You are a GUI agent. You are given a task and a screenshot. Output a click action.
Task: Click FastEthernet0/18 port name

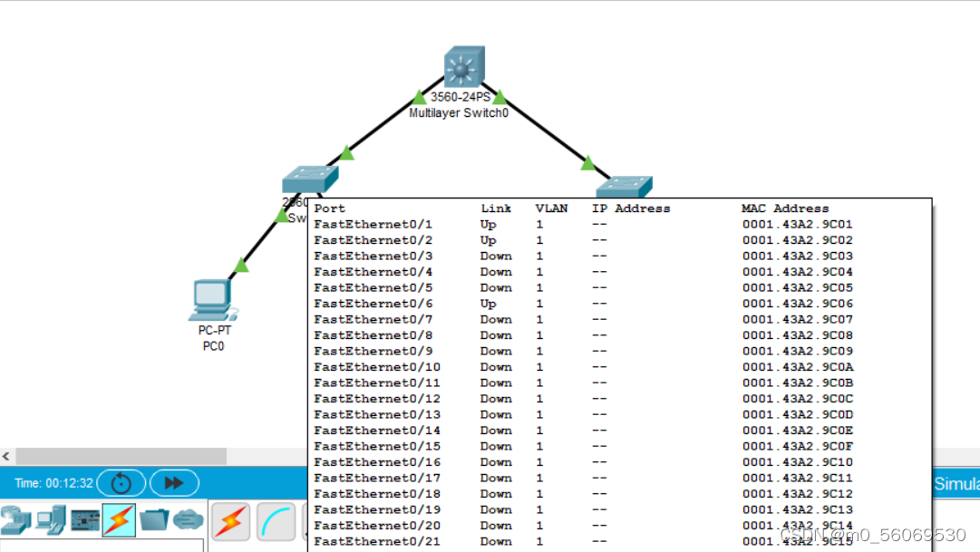[x=377, y=494]
